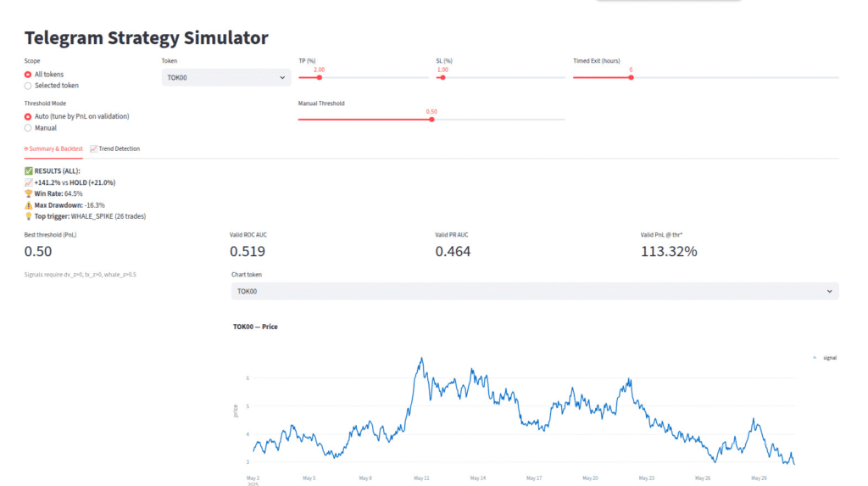This screenshot has height=486, width=868.
Task: Open the Summary & Backtest tab
Action: (53, 148)
